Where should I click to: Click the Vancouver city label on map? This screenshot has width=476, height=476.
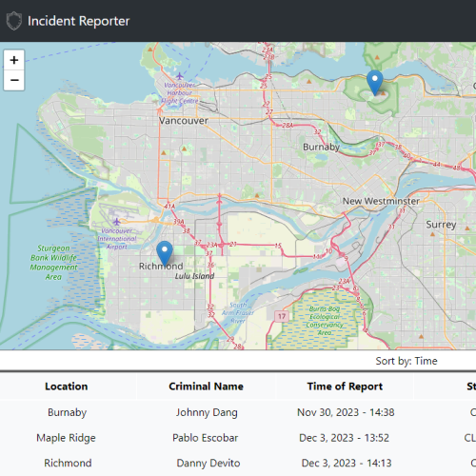184,121
